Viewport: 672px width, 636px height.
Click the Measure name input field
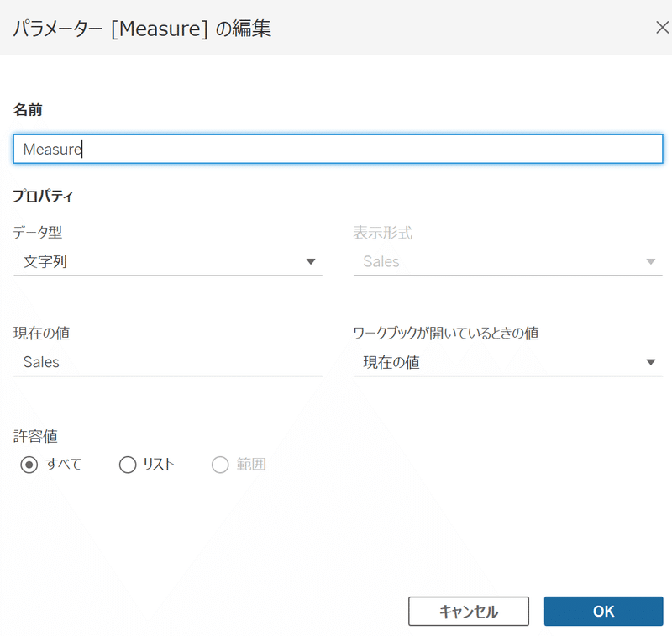click(x=339, y=149)
